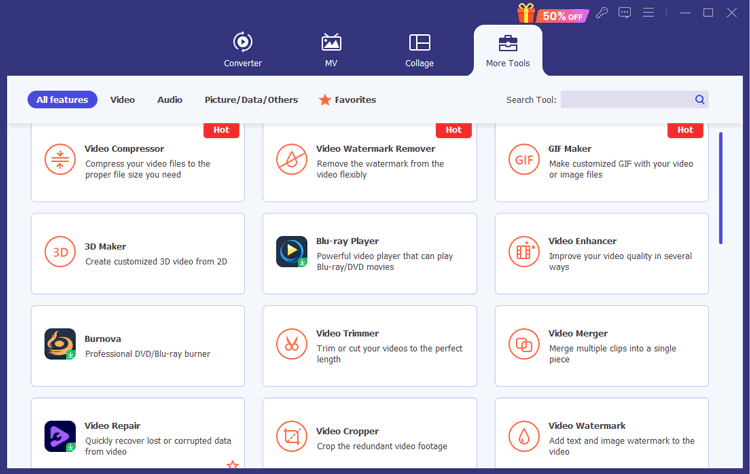This screenshot has height=474, width=750.
Task: Click the search magnifier icon
Action: (x=699, y=99)
